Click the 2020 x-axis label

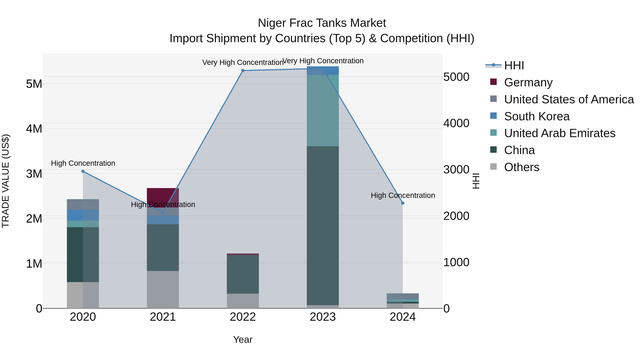click(x=83, y=317)
